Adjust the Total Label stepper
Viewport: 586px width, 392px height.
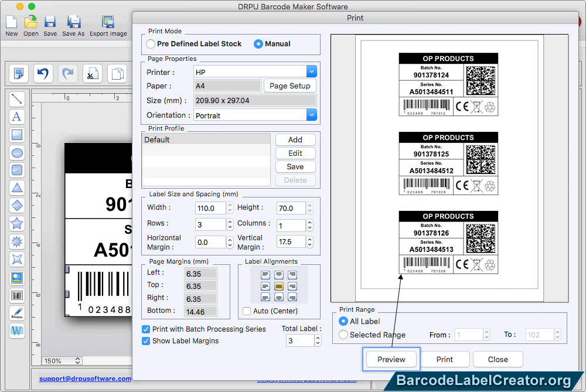(x=318, y=340)
